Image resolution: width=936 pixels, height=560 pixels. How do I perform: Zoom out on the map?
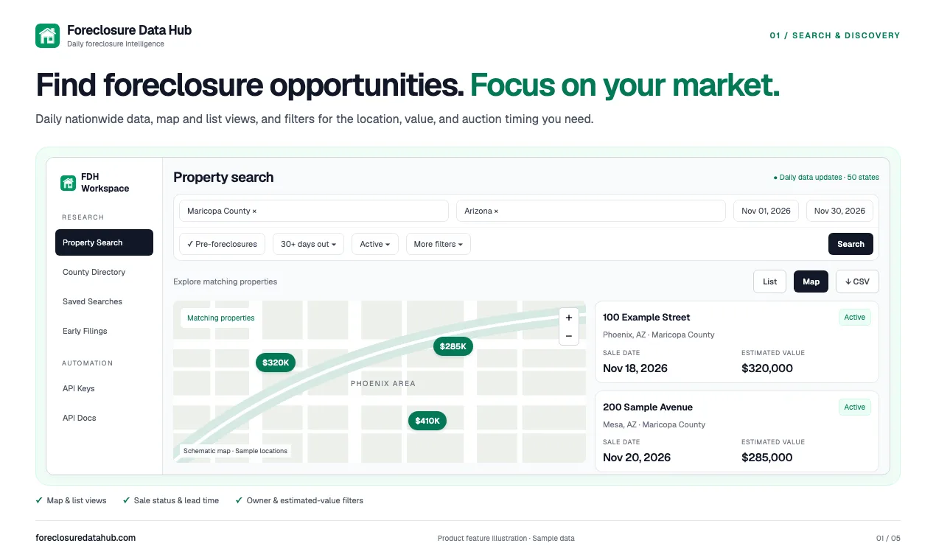tap(568, 336)
